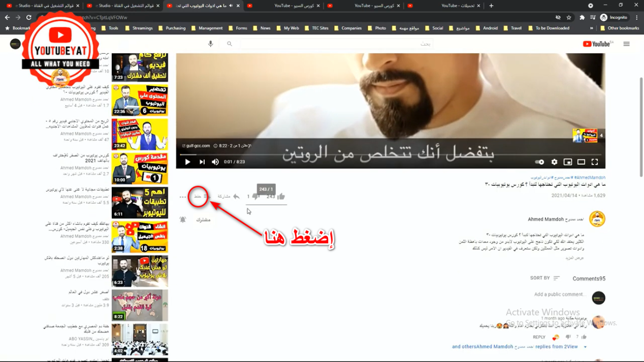Like the video with thumbs up
Viewport: 644px width, 362px height.
click(x=281, y=196)
